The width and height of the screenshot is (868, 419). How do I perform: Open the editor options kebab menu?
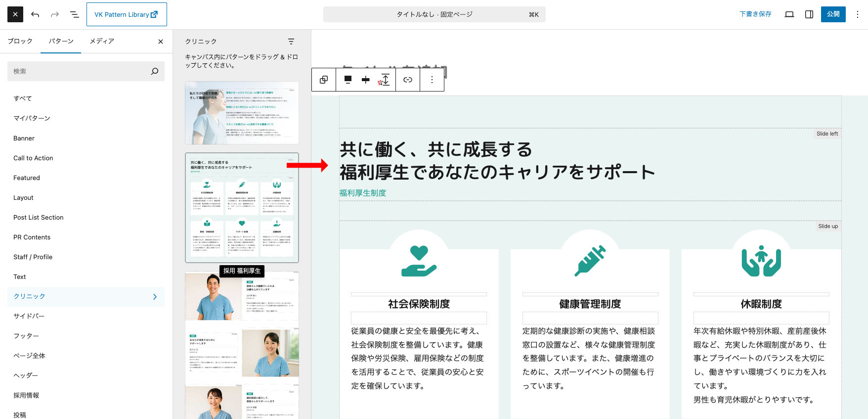pos(858,14)
